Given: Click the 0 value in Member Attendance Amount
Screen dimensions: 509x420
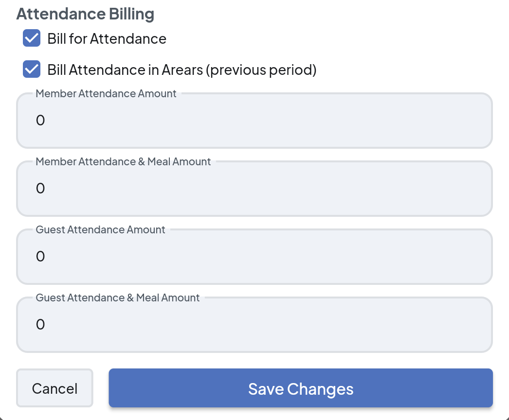Looking at the screenshot, I should (x=40, y=121).
